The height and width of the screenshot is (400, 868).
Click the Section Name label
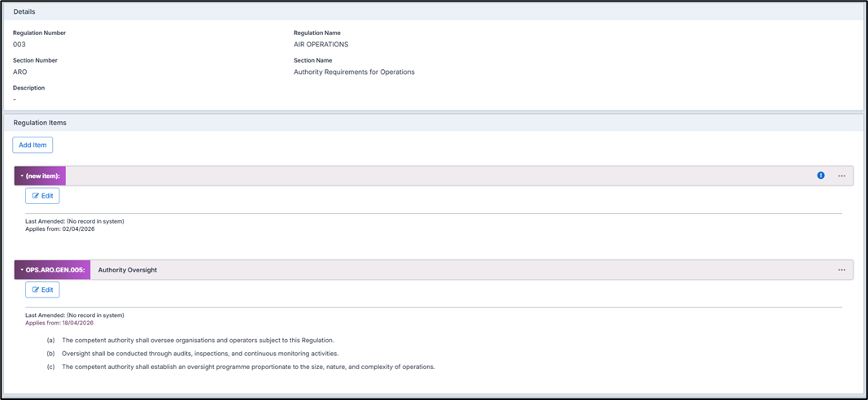[312, 60]
